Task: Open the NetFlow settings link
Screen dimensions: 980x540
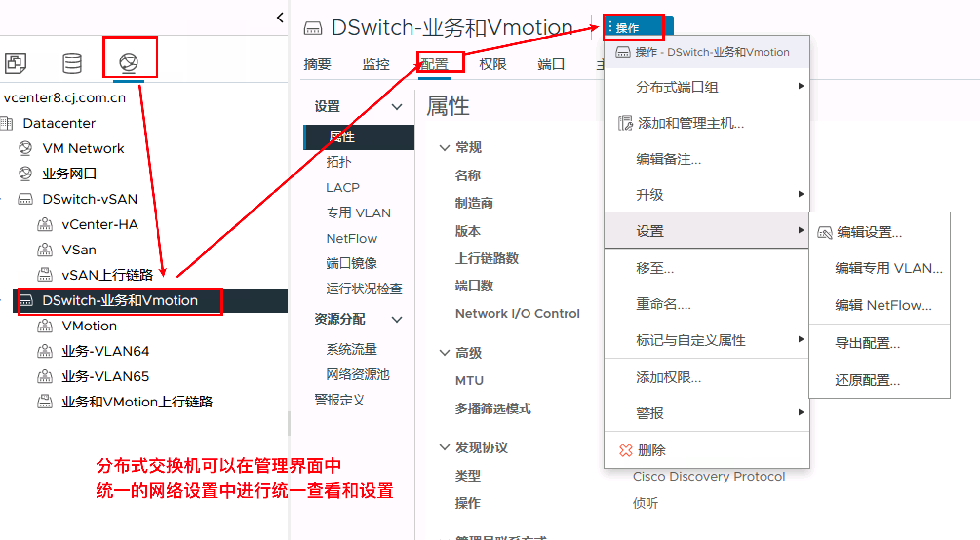Action: [x=352, y=238]
